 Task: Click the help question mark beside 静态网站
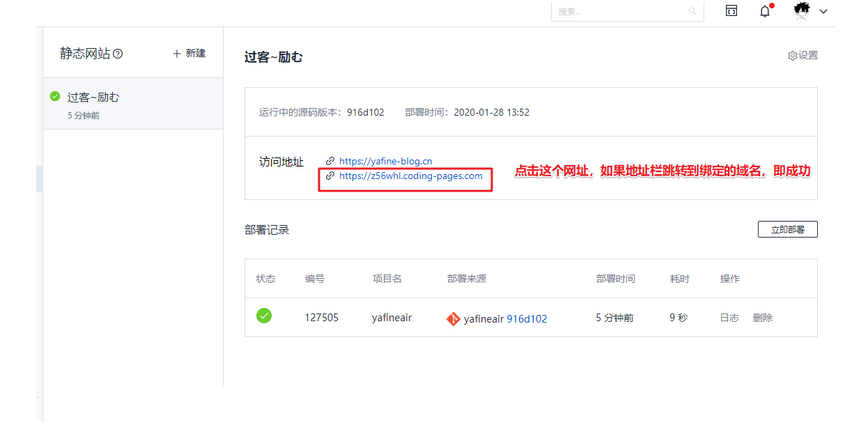118,54
